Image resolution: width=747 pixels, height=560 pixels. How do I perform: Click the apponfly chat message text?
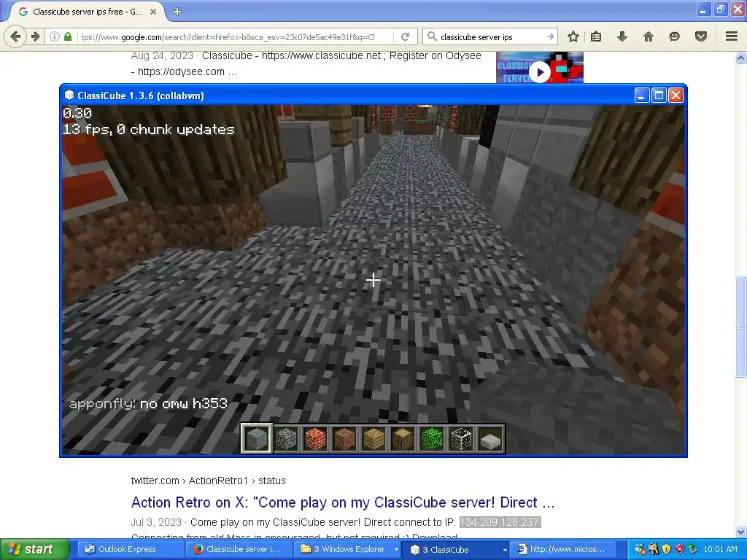click(x=149, y=404)
